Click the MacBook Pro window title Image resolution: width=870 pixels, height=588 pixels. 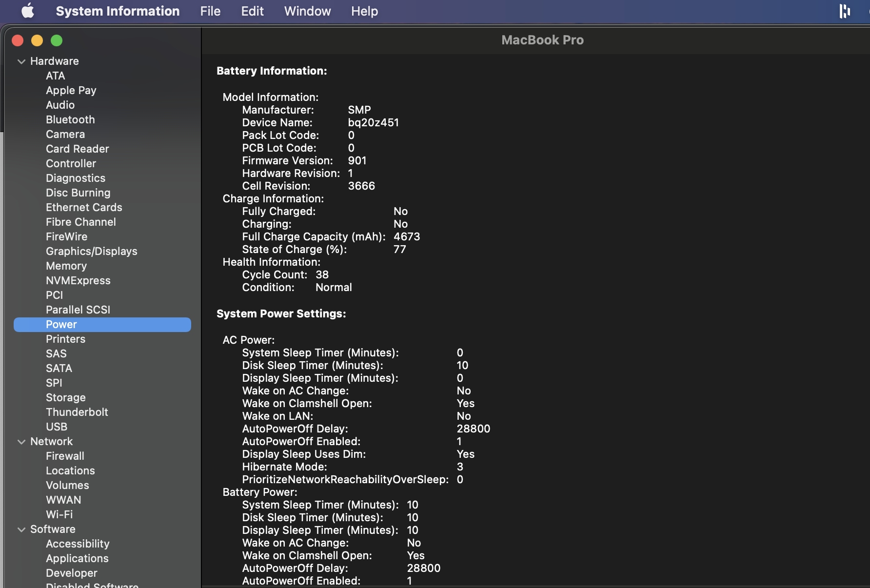pos(542,40)
